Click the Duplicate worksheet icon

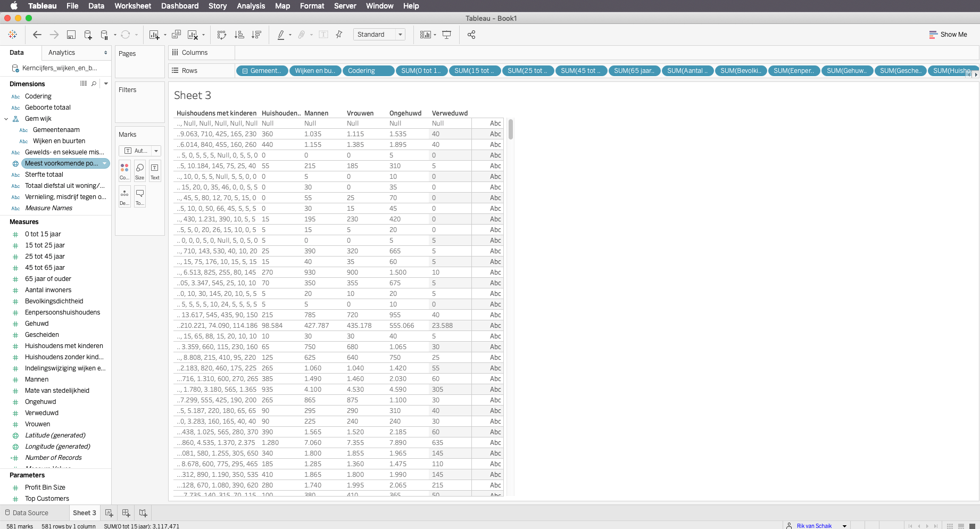(x=176, y=35)
